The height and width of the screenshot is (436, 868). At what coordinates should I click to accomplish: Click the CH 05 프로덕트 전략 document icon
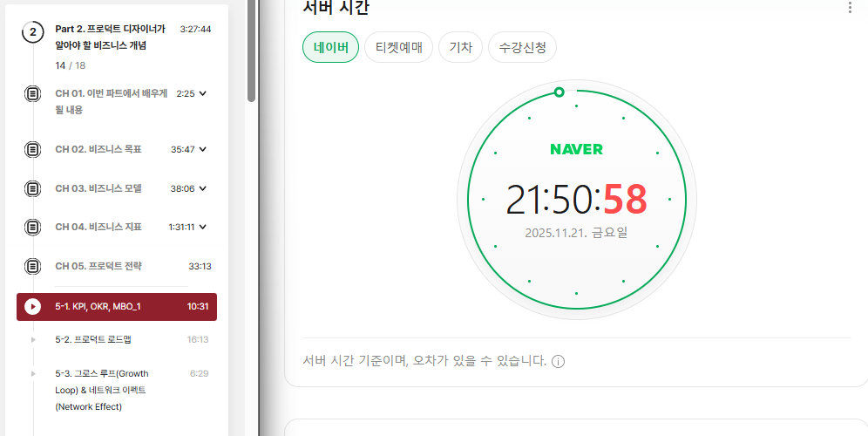pos(32,267)
